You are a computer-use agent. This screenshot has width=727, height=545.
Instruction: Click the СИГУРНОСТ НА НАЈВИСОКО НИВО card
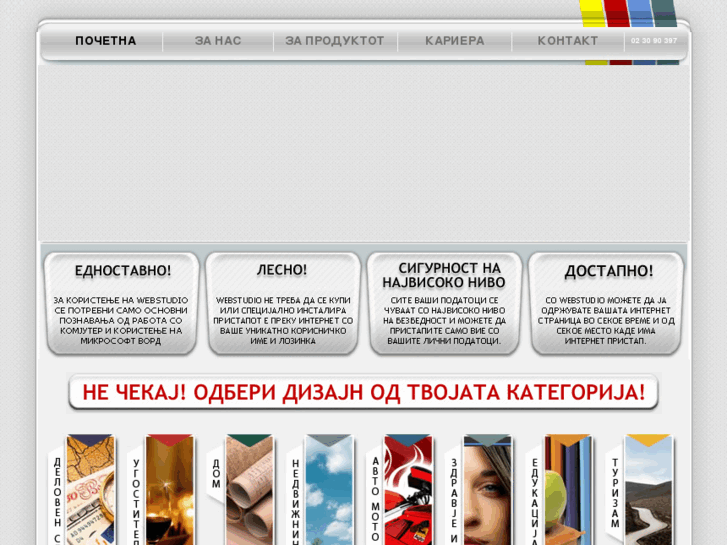(x=444, y=304)
